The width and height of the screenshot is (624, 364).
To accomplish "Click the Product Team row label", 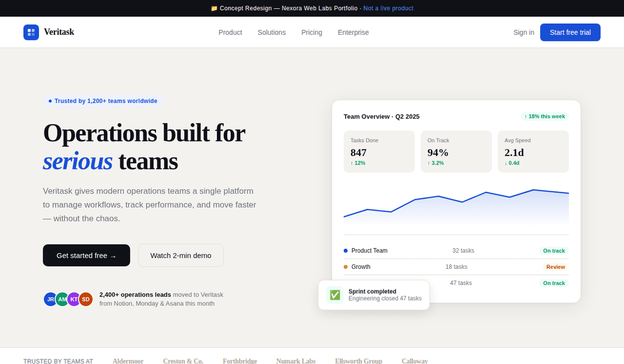I will click(369, 251).
